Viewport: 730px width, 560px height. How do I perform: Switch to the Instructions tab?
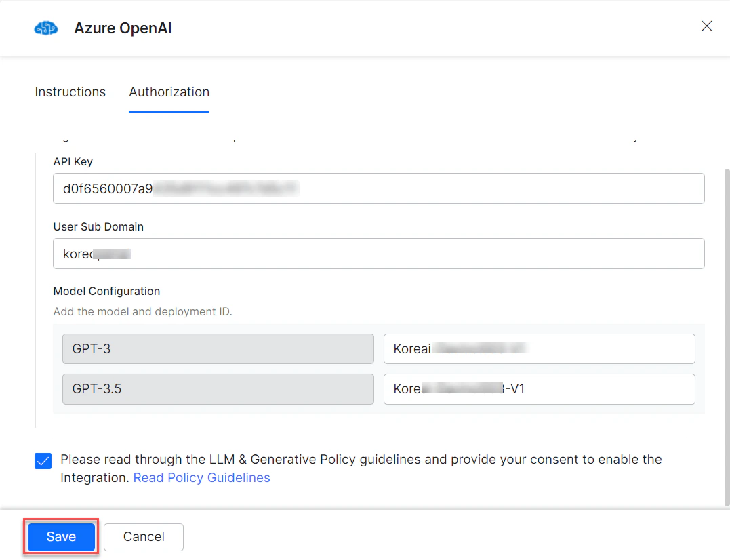click(70, 92)
